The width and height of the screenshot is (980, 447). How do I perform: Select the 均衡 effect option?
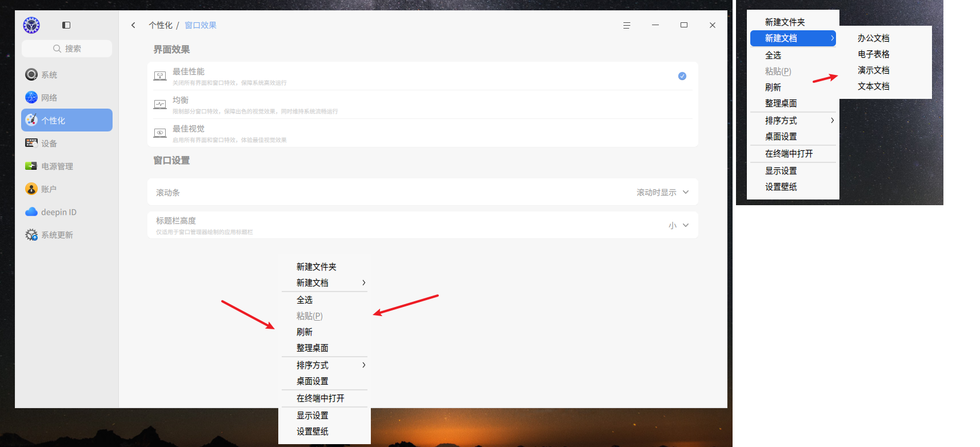point(423,105)
